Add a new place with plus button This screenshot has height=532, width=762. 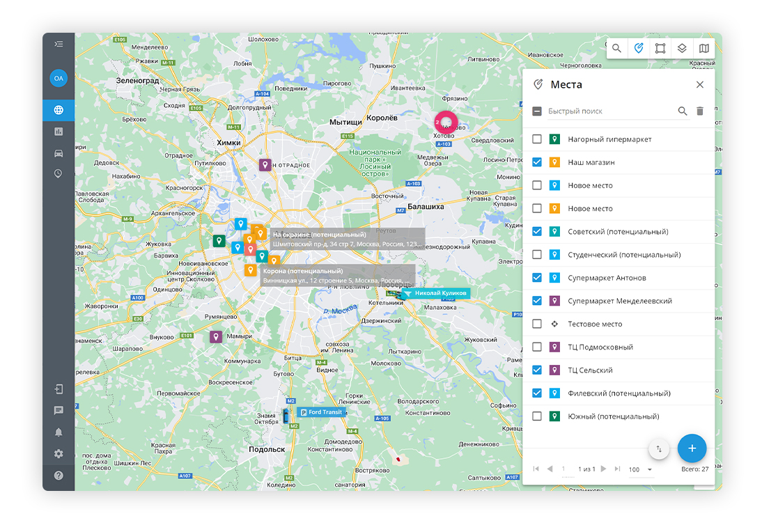[x=692, y=448]
